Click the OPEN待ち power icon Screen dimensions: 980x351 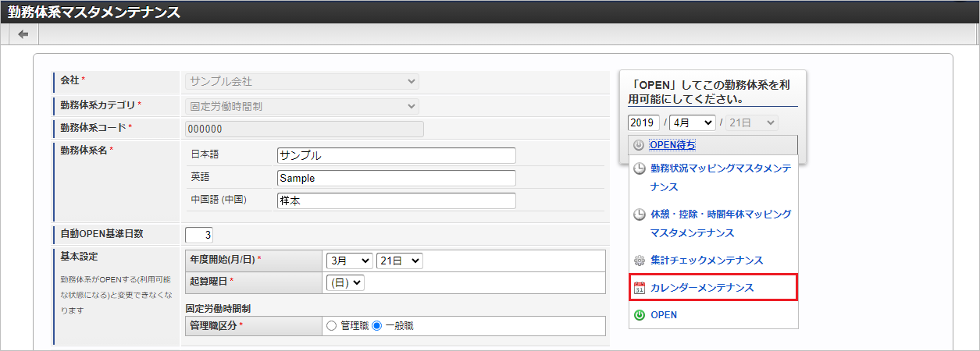[x=639, y=145]
